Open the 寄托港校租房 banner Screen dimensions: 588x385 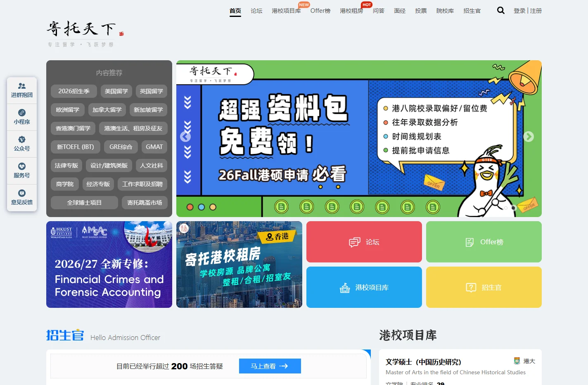[239, 265]
